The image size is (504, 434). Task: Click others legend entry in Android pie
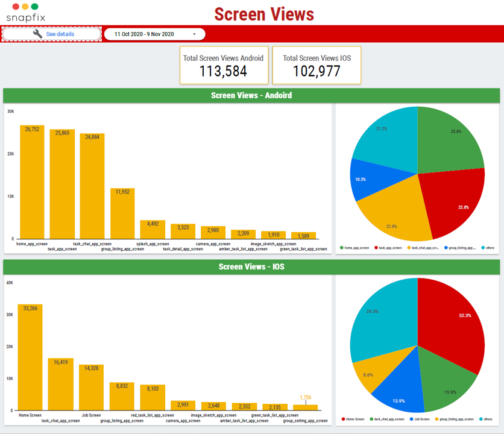click(x=488, y=248)
